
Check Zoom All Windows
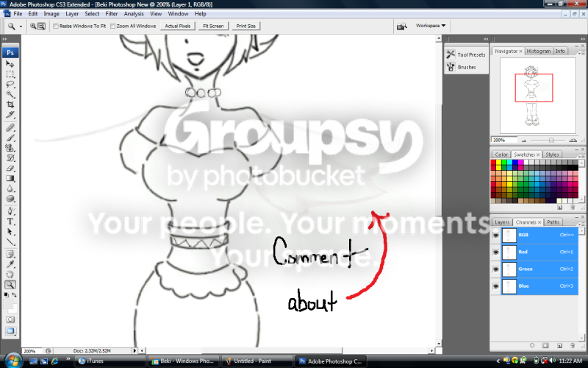112,26
